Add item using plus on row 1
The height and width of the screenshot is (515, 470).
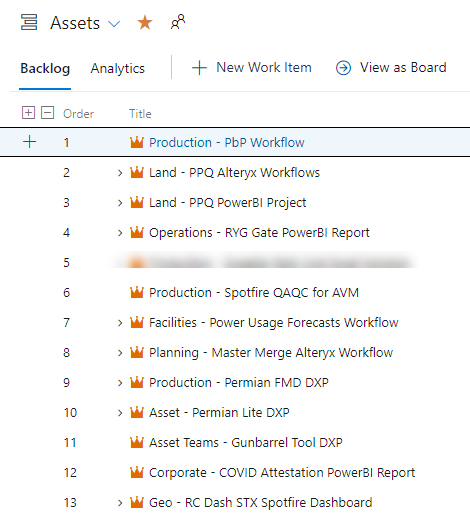30,142
